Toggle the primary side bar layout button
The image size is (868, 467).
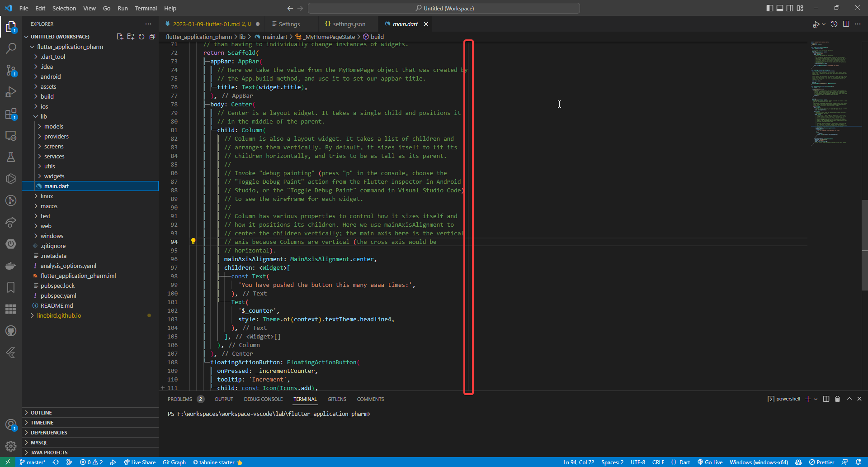coord(770,8)
